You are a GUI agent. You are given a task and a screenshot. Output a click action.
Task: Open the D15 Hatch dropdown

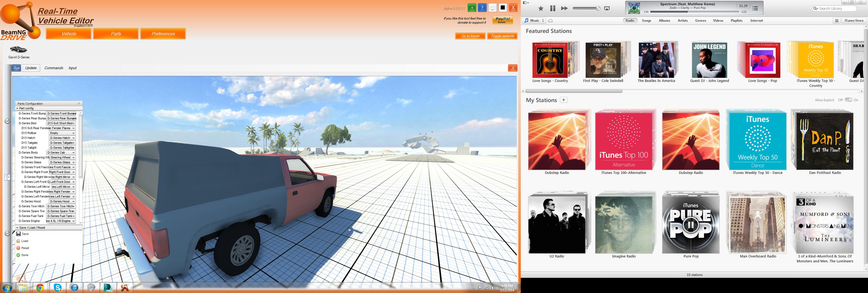click(62, 138)
